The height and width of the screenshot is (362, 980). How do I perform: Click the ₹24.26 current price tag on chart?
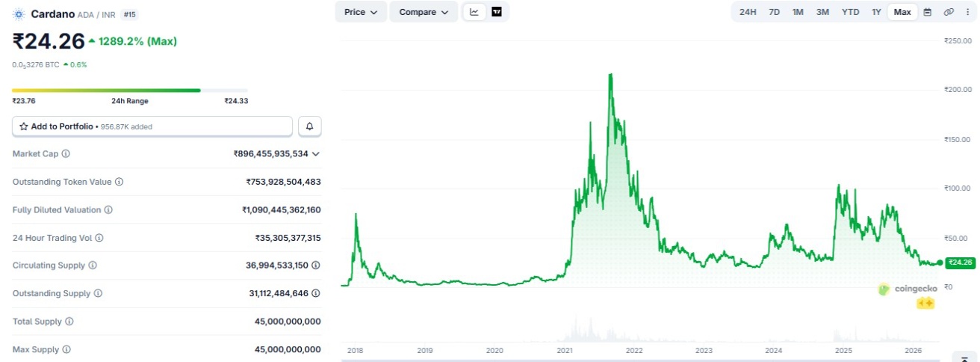(x=959, y=263)
